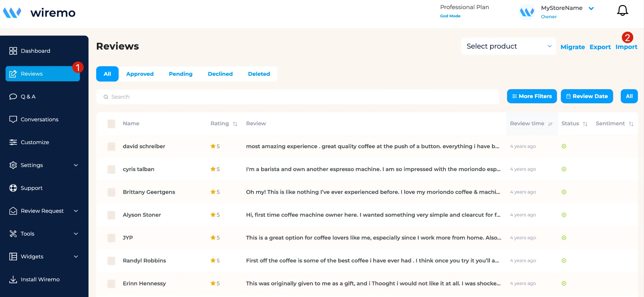The image size is (644, 297).
Task: Click the Install Wiremo download icon
Action: pos(13,279)
